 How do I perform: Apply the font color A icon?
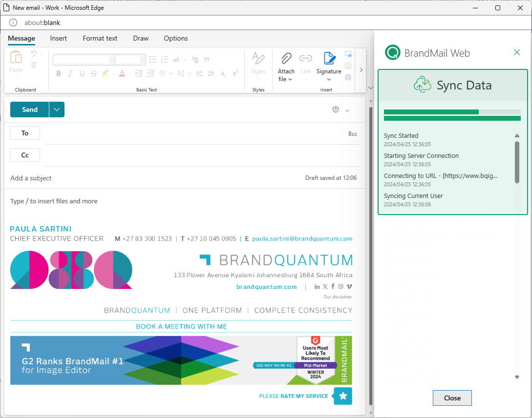tap(122, 73)
